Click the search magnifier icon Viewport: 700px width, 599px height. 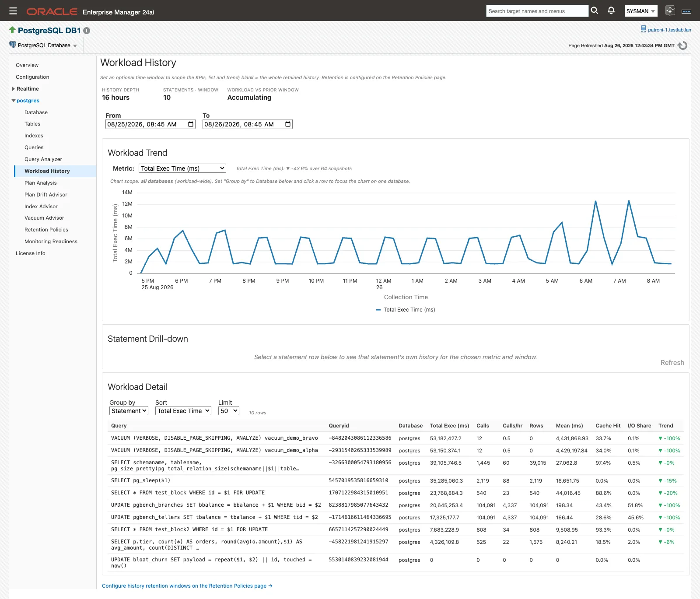pyautogui.click(x=594, y=11)
